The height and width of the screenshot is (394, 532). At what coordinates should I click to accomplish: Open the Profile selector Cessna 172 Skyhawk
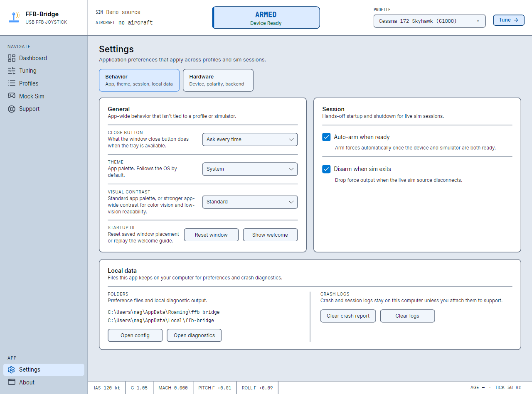tap(429, 21)
